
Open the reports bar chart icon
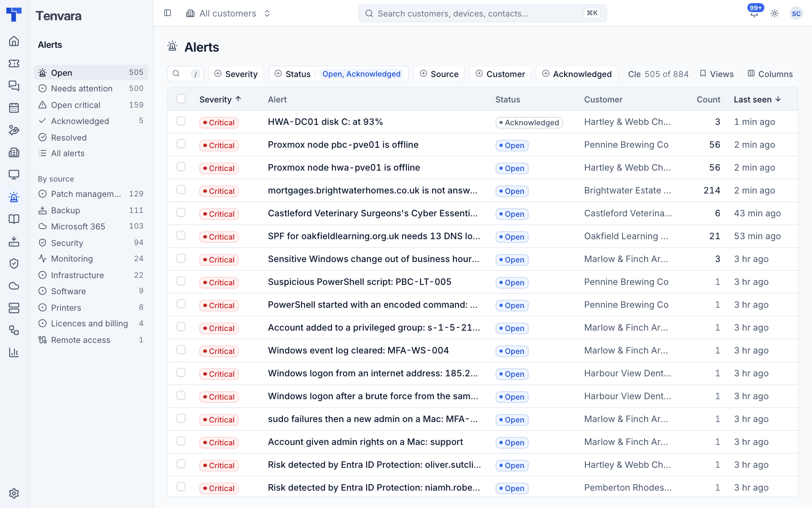(x=14, y=352)
